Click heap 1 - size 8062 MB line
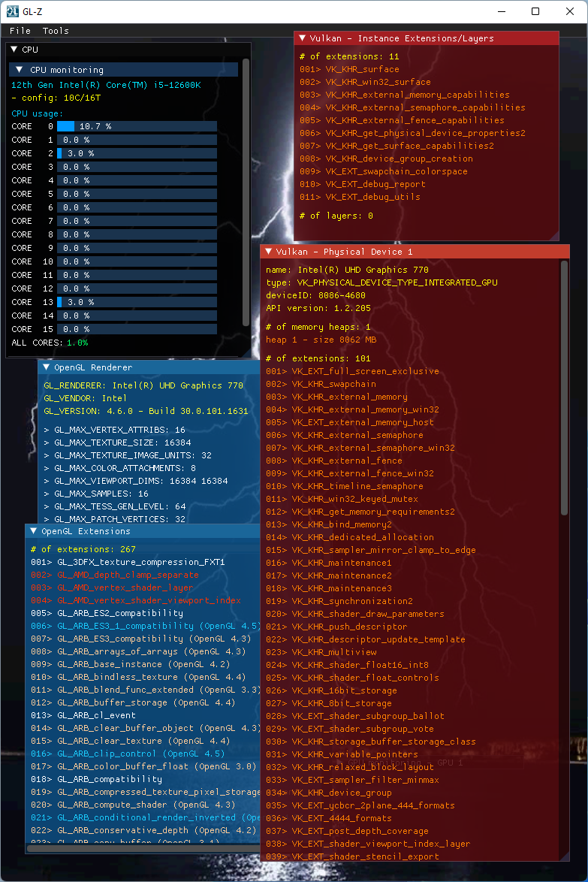Viewport: 588px width, 882px height. coord(321,340)
